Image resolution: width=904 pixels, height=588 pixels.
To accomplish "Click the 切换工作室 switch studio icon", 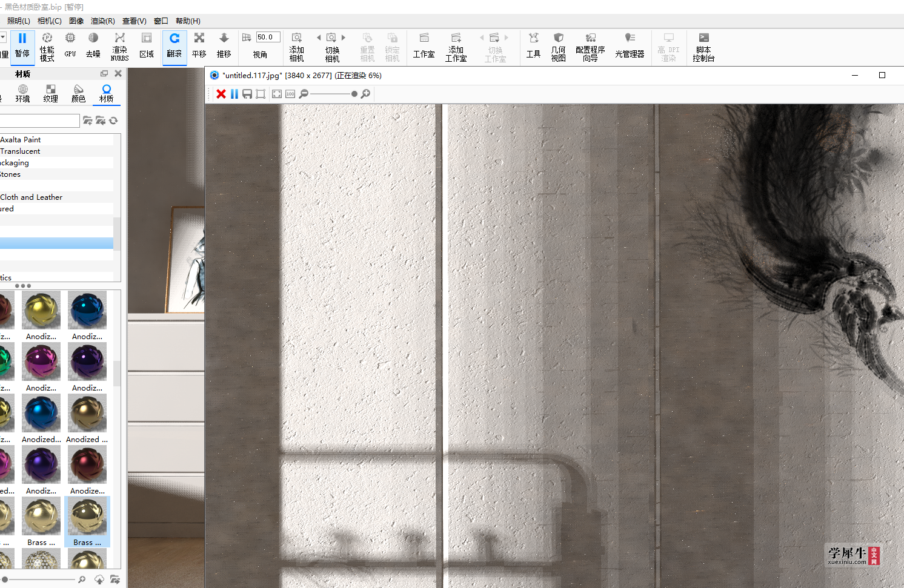I will tap(494, 38).
